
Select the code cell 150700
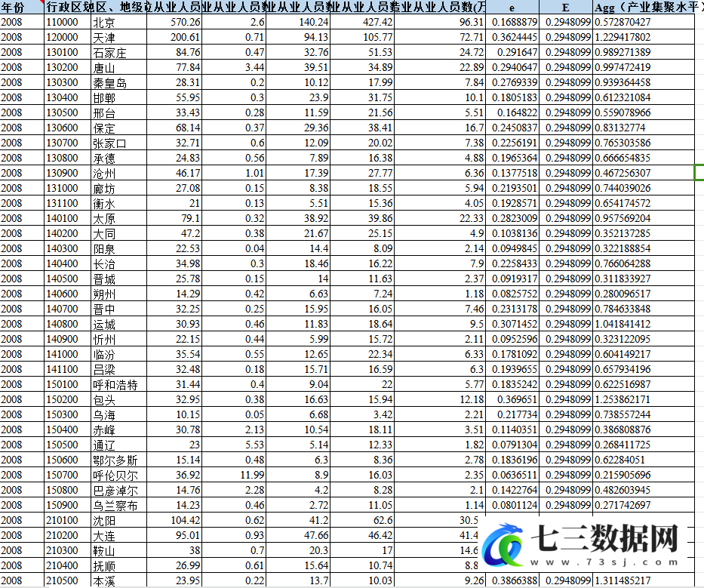pos(67,475)
